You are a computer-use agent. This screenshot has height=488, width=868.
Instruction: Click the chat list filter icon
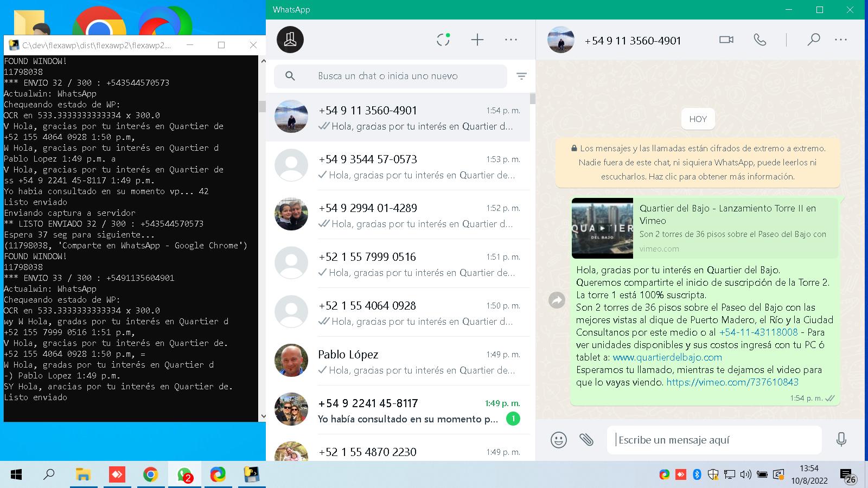521,76
